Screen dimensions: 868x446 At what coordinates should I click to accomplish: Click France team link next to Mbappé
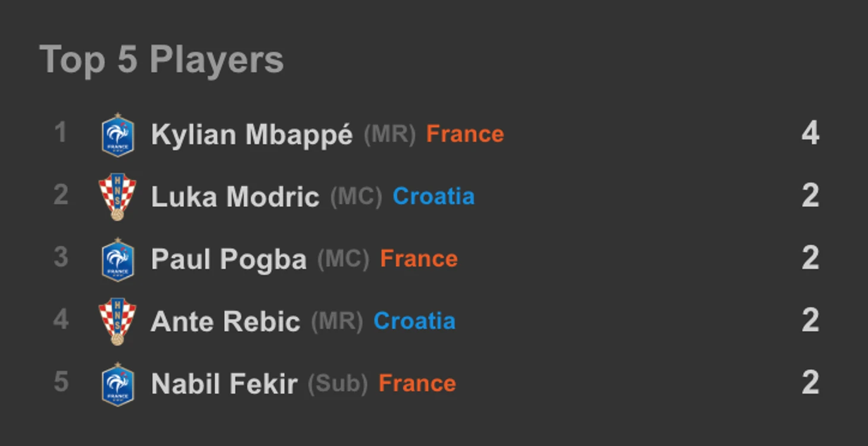coord(465,134)
